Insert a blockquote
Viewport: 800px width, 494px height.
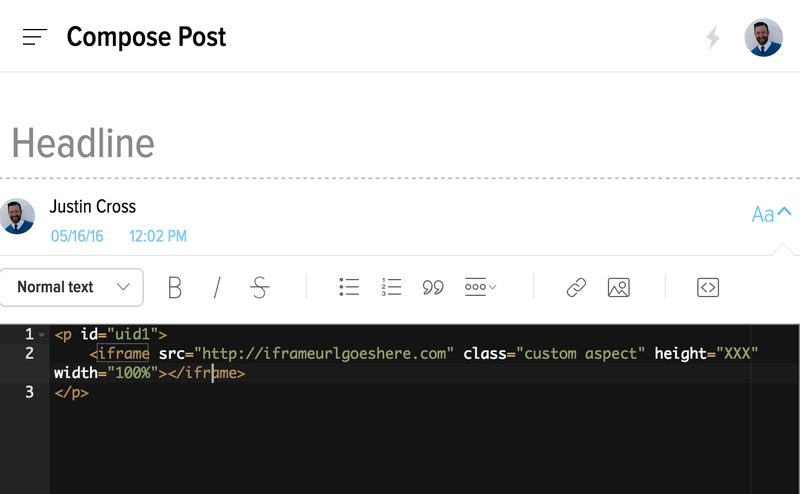pyautogui.click(x=433, y=287)
